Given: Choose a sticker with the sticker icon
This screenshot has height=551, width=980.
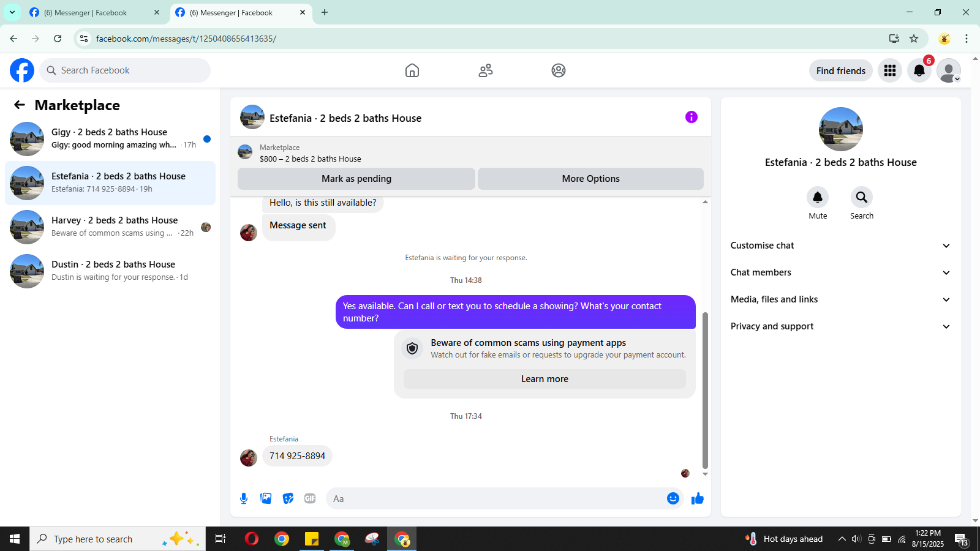Looking at the screenshot, I should (288, 498).
